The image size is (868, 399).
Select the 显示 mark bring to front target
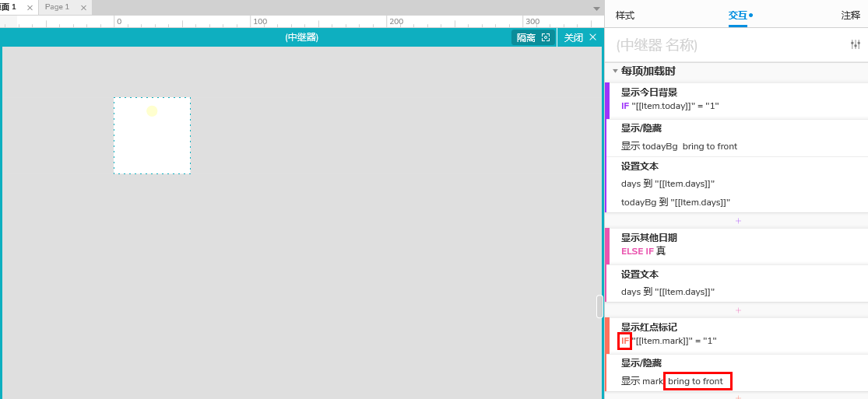672,381
